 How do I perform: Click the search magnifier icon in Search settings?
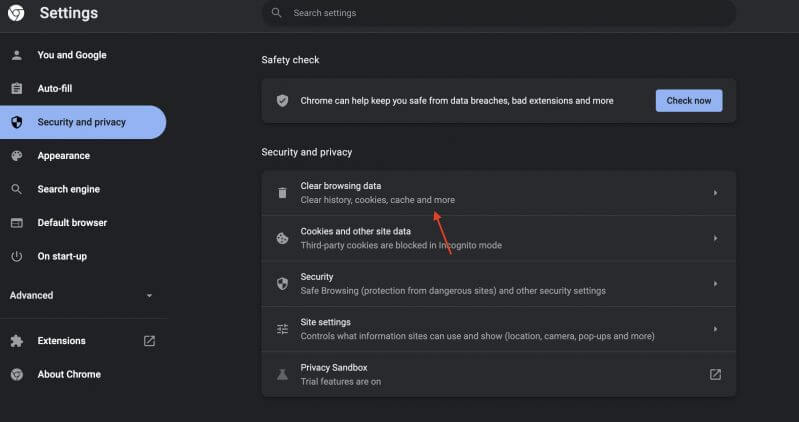tap(276, 13)
